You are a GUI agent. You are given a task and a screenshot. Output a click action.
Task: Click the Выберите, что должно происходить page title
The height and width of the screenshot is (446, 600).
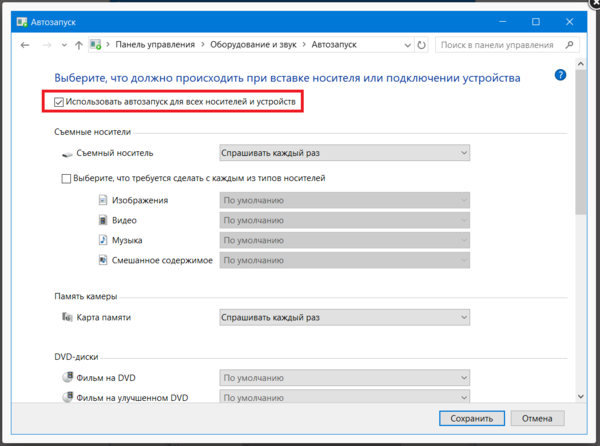coord(287,78)
